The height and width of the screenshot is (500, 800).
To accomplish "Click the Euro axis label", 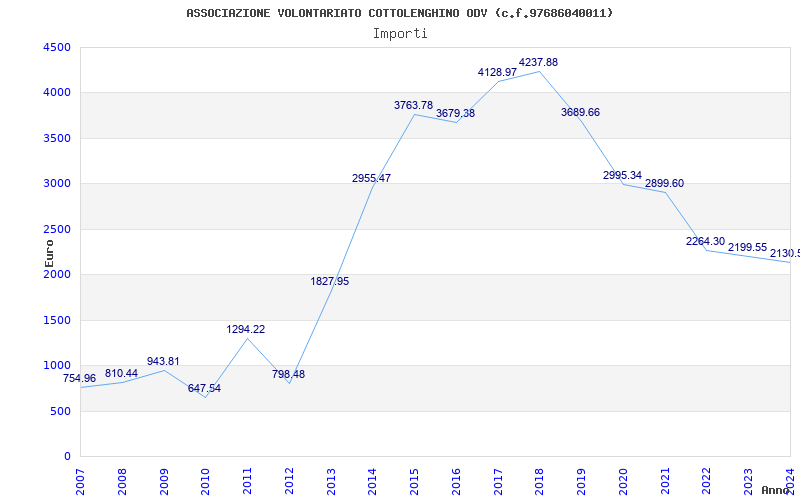I will tap(49, 254).
